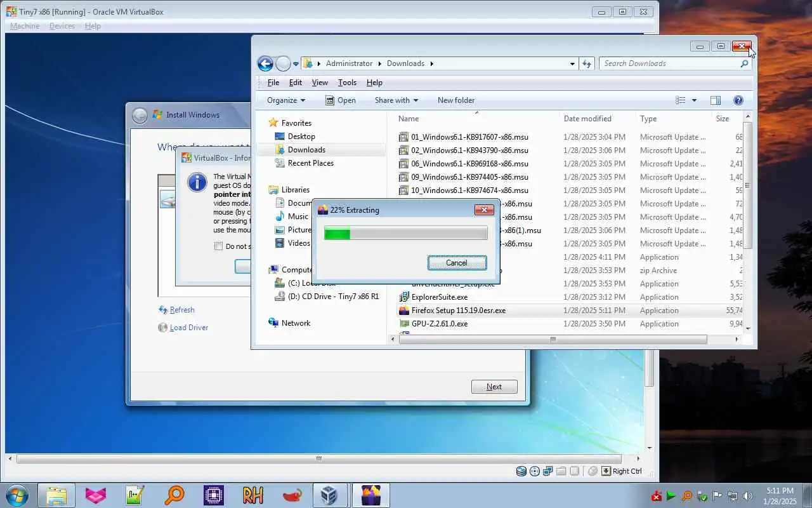Open VirtualBox Machine menu
This screenshot has width=812, height=508.
pos(25,26)
